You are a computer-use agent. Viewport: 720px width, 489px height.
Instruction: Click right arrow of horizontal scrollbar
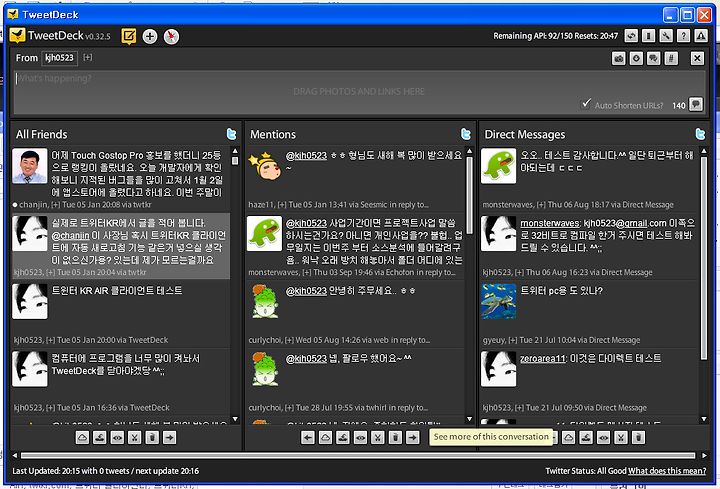click(704, 455)
